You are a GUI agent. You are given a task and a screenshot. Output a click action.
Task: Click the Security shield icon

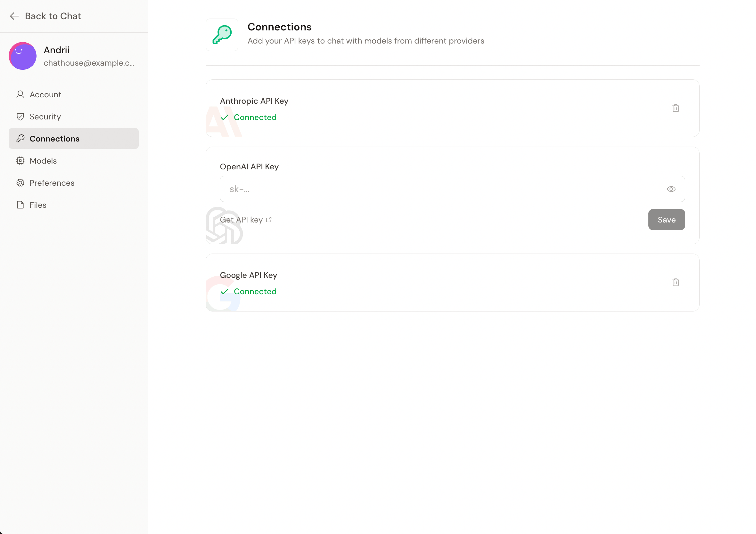point(21,117)
